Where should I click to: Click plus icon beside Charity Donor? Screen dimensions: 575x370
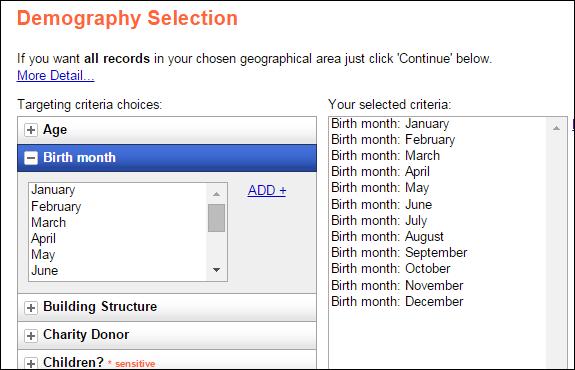pos(31,335)
